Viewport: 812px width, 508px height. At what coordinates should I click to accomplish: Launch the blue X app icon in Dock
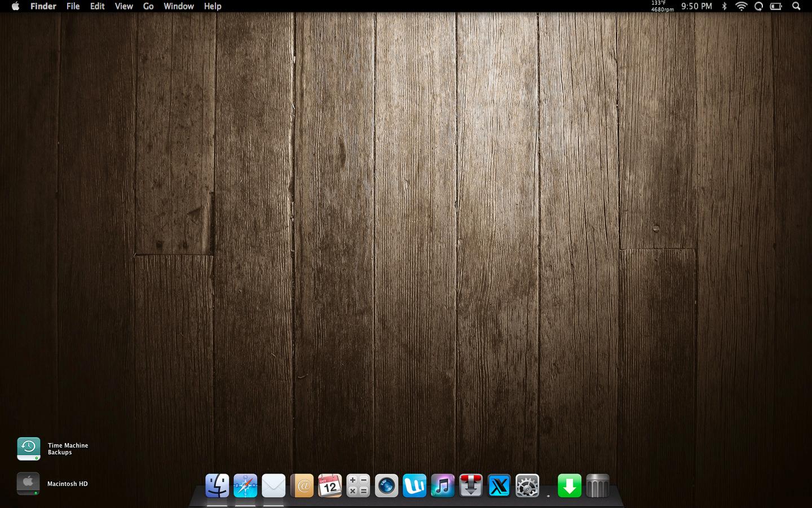coord(499,485)
